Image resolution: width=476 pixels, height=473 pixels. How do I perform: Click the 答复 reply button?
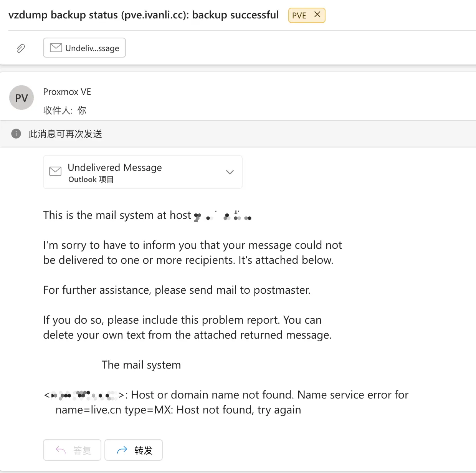point(72,450)
